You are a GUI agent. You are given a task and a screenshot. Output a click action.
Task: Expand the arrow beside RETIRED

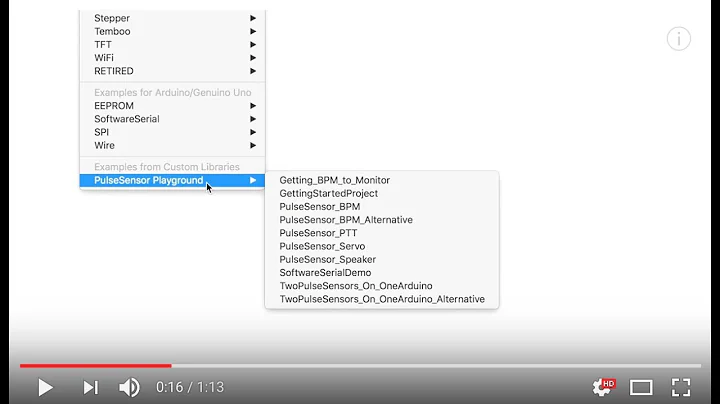click(x=253, y=71)
